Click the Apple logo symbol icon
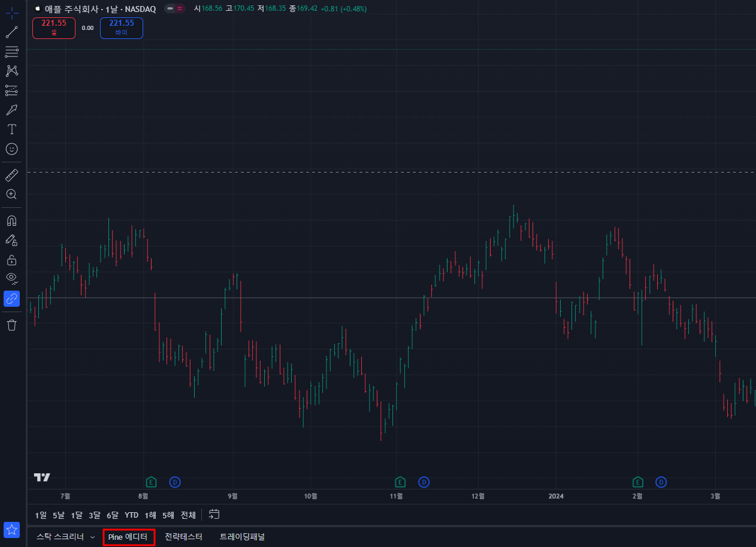756x547 pixels. [38, 9]
